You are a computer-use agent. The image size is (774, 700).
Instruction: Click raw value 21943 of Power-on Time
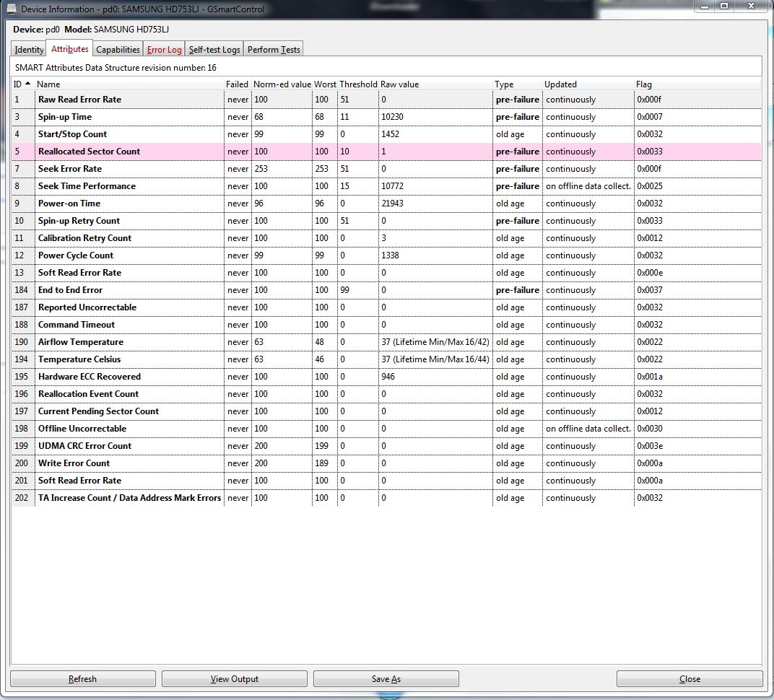[393, 204]
